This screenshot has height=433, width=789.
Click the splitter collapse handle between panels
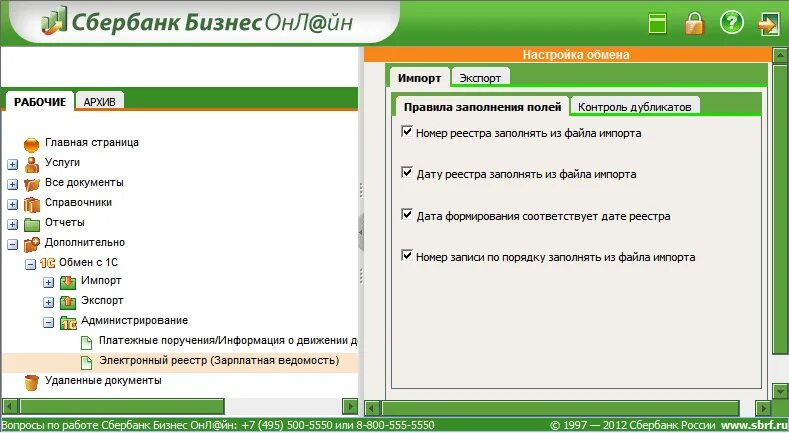pos(361,232)
